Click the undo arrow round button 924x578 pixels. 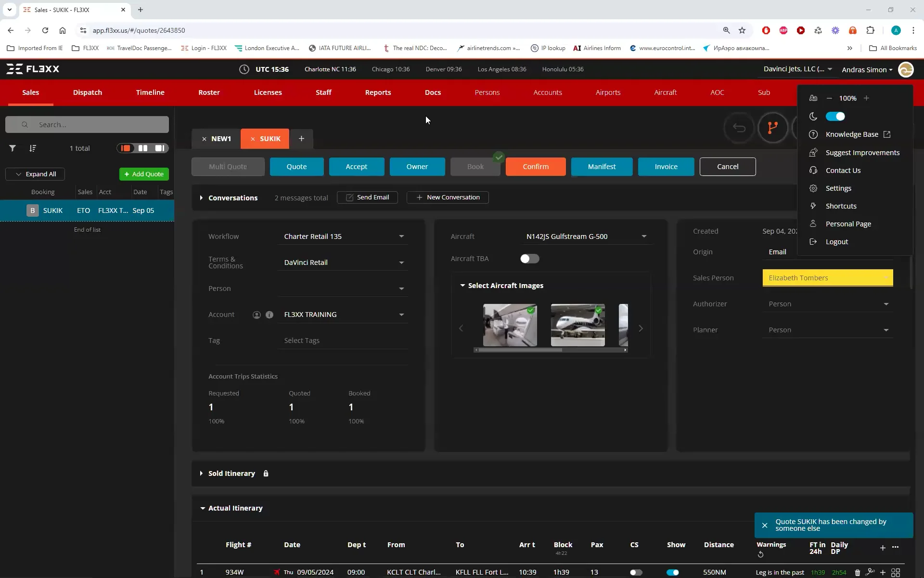(x=739, y=128)
